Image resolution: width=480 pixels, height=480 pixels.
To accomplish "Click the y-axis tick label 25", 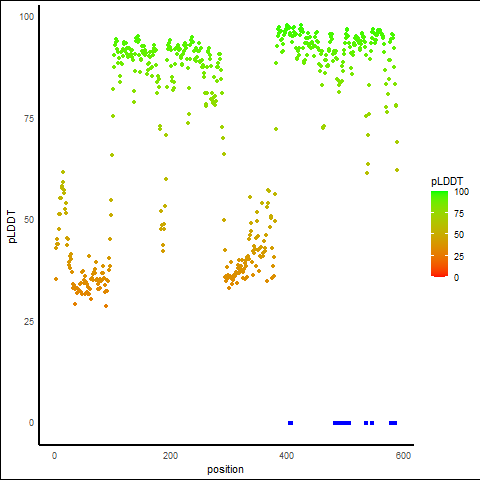I will coord(29,321).
